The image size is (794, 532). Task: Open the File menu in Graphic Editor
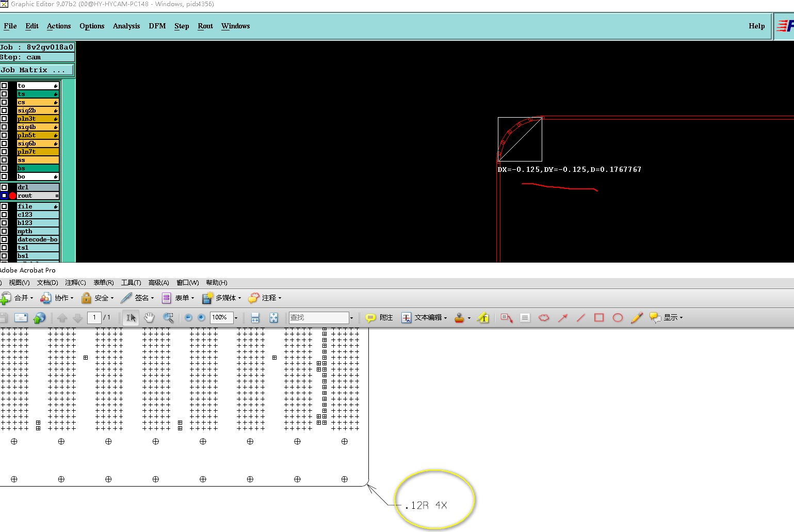[x=10, y=26]
